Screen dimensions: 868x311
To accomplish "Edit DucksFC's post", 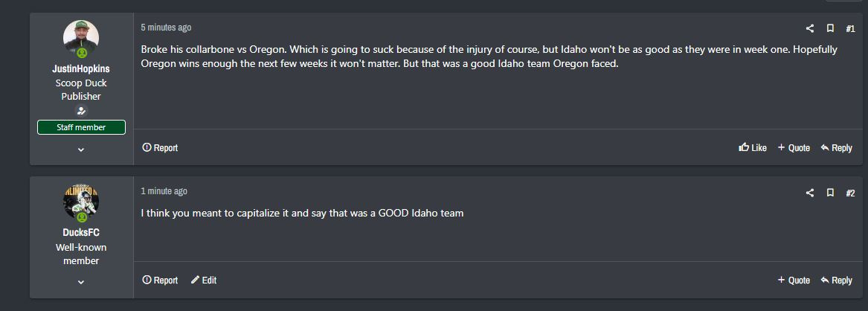I will pyautogui.click(x=204, y=280).
